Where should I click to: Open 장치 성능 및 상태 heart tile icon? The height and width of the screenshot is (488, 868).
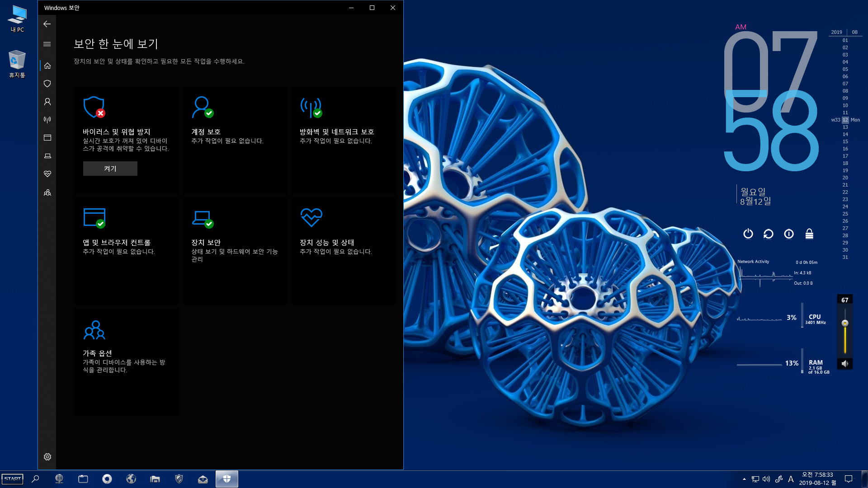[311, 217]
